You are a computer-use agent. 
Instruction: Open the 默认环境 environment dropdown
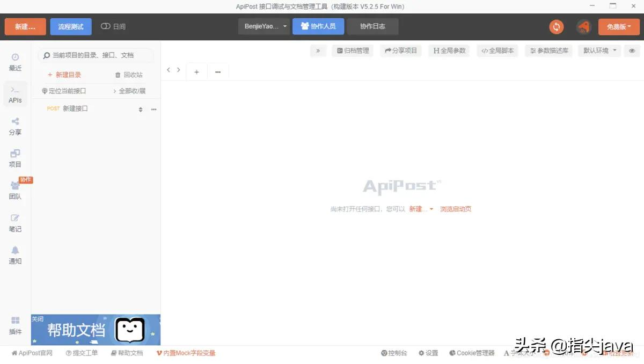click(599, 51)
